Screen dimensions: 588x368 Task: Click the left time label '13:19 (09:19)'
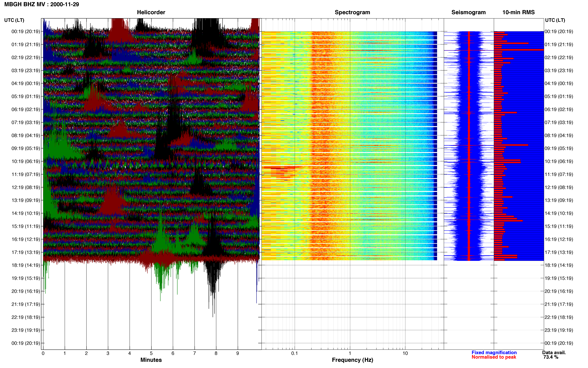tap(26, 200)
